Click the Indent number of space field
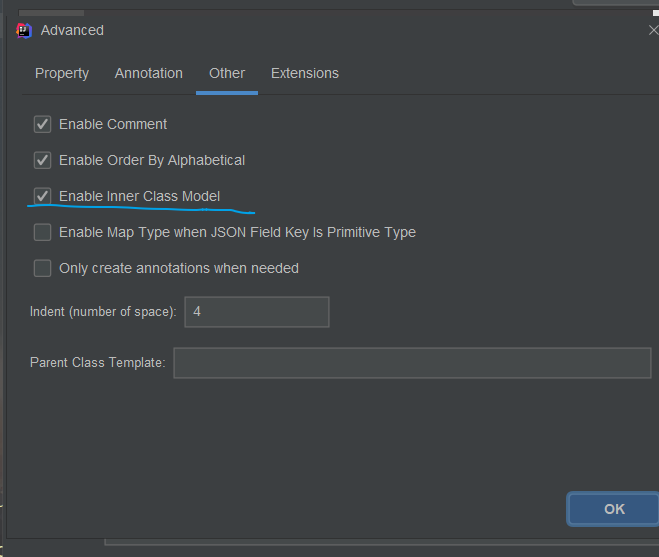The height and width of the screenshot is (557, 659). click(x=257, y=312)
